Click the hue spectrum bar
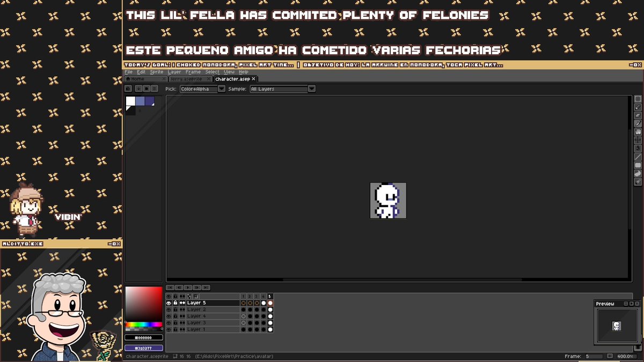Viewport: 644px width, 362px height. [144, 324]
